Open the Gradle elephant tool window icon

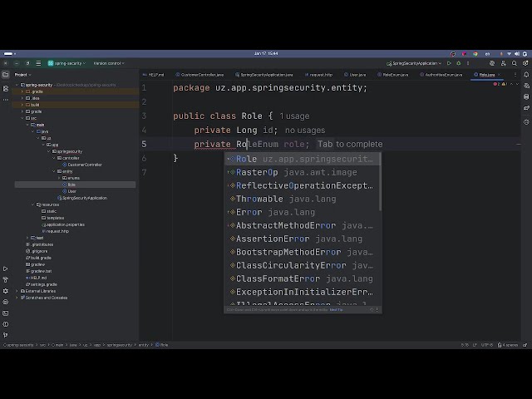526,108
